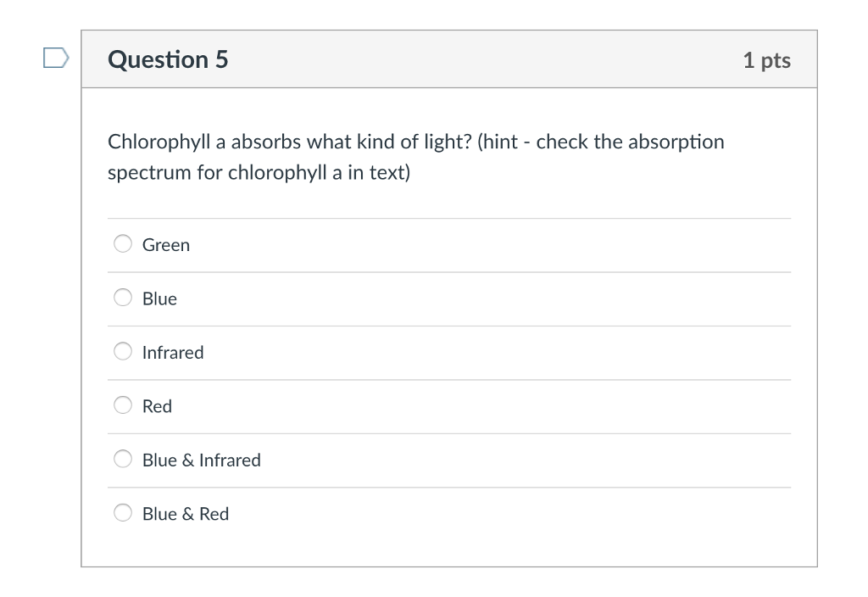
Task: Click the 1 pts label
Action: [x=766, y=59]
